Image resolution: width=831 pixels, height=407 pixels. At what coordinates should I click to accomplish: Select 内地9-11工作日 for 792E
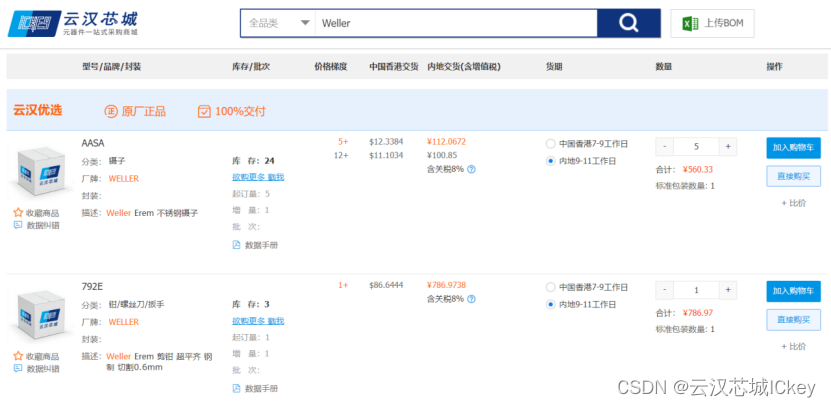click(550, 305)
